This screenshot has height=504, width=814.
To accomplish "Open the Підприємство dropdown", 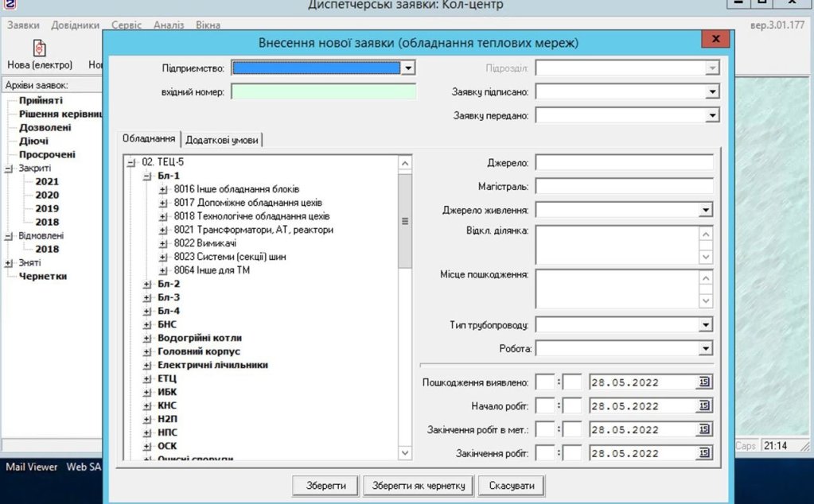I will tap(408, 68).
